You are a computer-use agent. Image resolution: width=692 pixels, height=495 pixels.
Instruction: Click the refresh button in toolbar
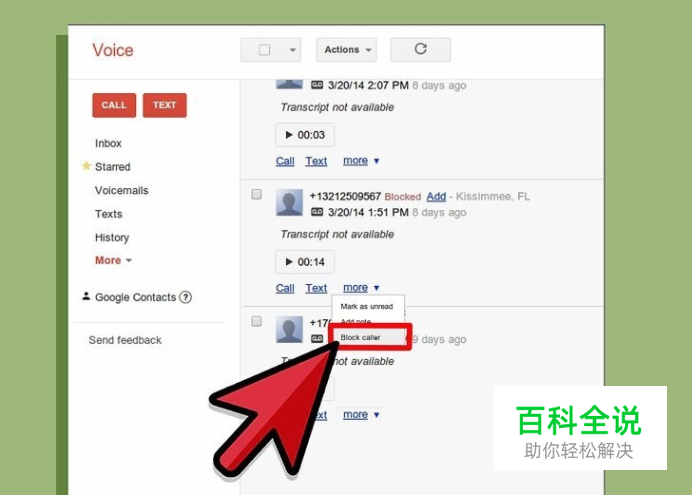point(420,49)
